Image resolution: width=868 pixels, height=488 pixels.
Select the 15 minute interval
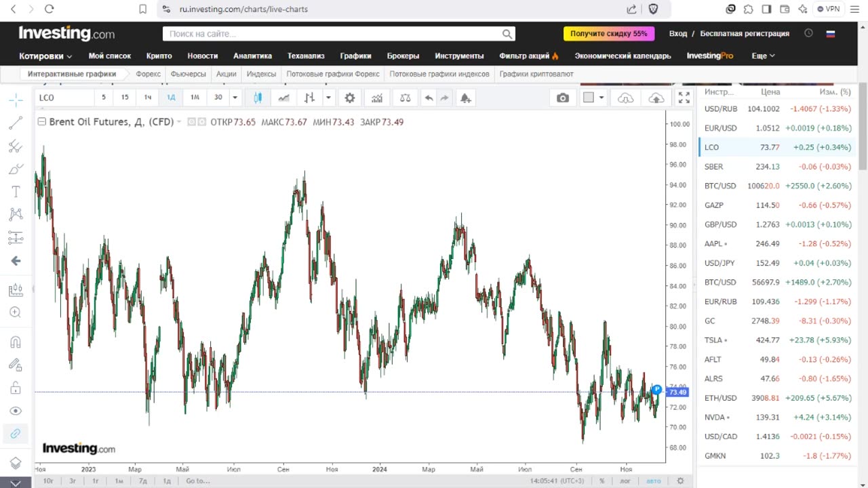tap(125, 98)
